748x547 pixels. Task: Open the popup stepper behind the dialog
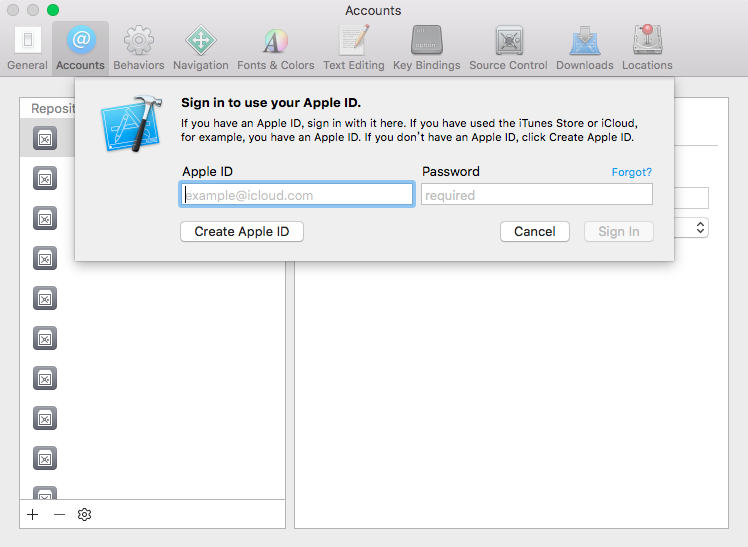coord(701,228)
